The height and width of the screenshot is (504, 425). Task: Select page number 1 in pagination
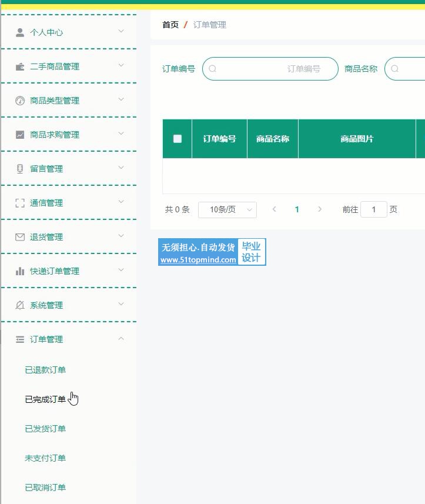coord(297,209)
